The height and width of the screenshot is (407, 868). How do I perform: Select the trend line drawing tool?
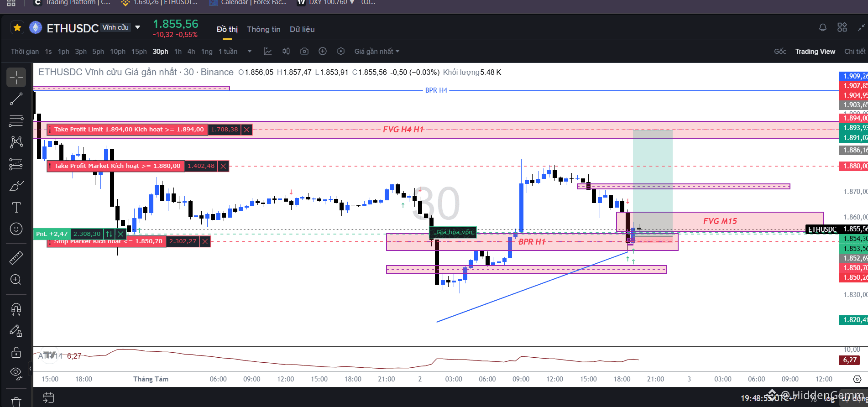tap(16, 99)
